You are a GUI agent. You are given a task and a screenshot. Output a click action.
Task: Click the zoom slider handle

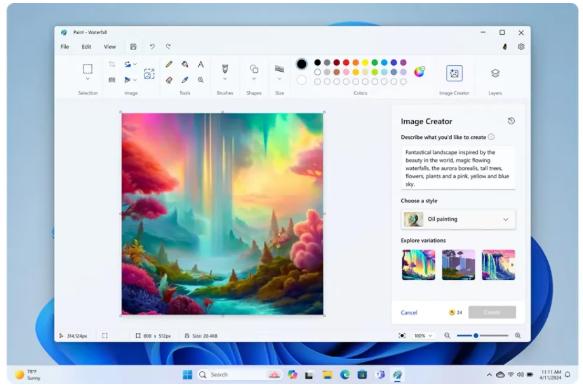pos(476,335)
